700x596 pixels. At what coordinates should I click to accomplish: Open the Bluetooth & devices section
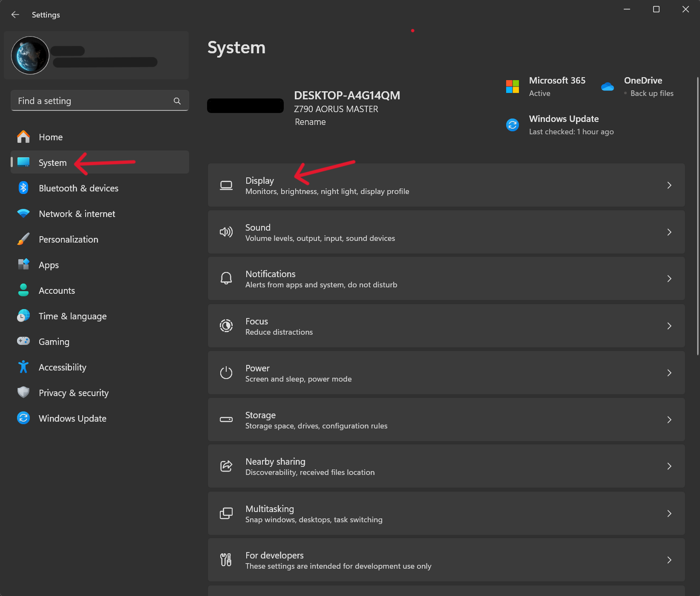[78, 188]
